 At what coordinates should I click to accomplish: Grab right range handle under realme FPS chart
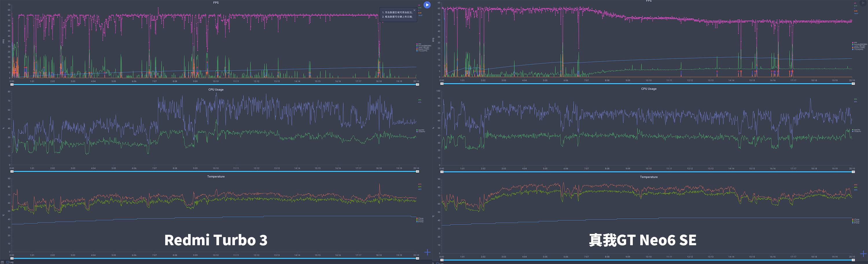(x=854, y=84)
